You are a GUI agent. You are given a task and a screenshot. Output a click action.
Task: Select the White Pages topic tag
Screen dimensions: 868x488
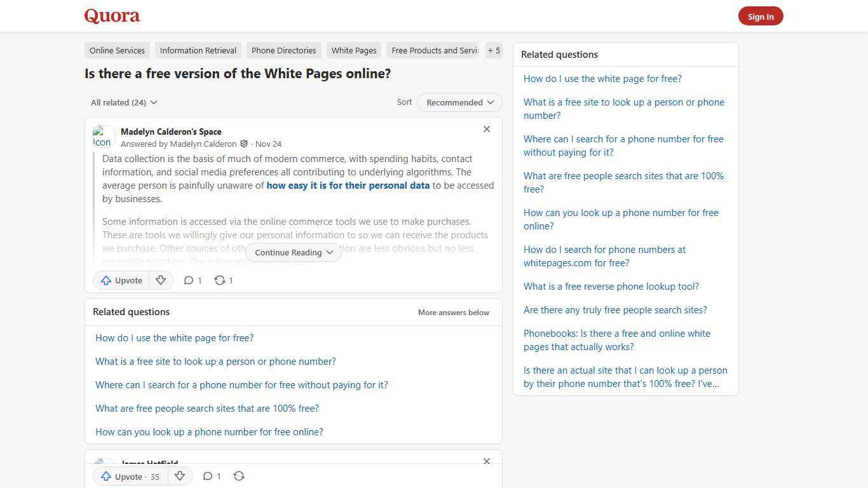353,50
